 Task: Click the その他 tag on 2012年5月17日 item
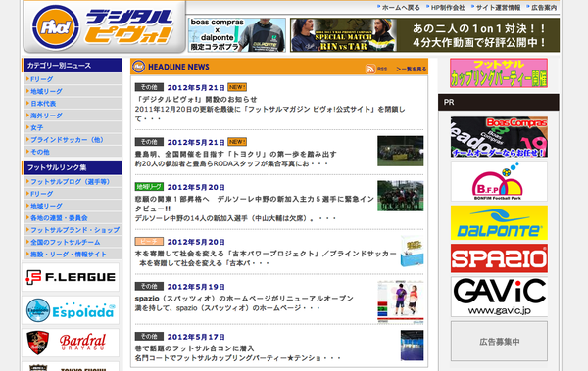[x=149, y=336]
